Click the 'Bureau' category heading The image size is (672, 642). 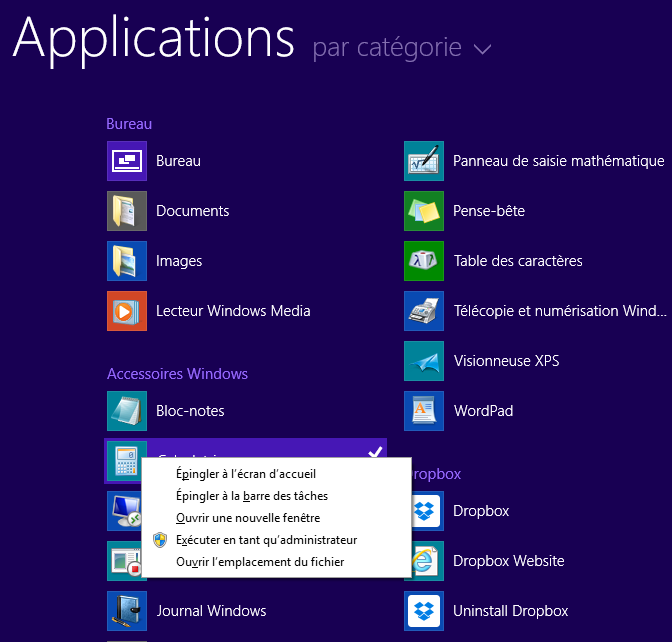pos(129,124)
